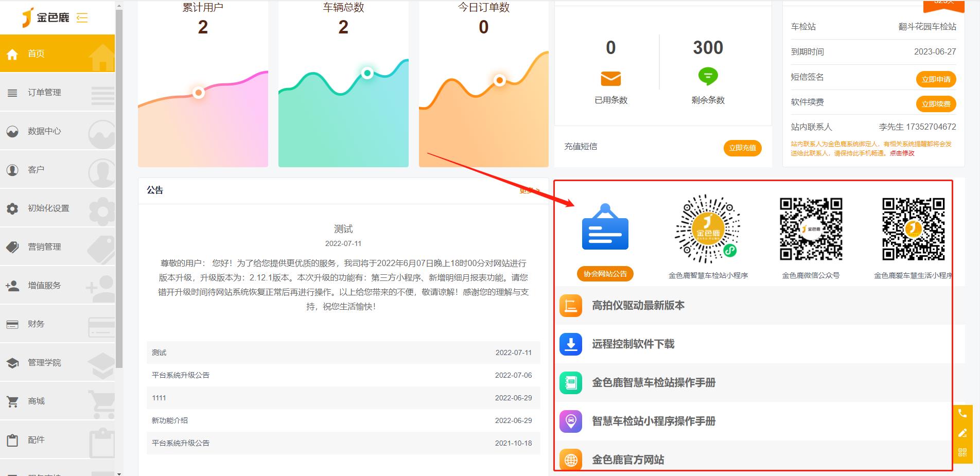Viewport: 980px width, 476px height.
Task: Collapse sidebar using menu fold icon
Action: [82, 18]
